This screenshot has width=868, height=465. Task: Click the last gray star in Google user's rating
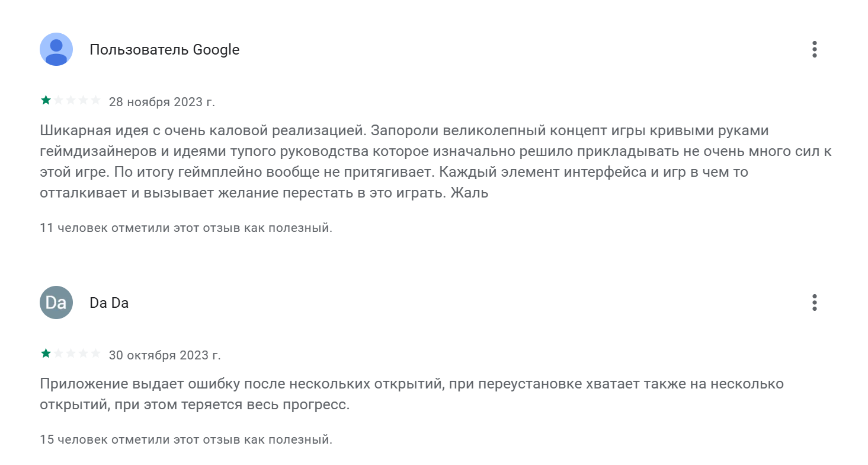pos(95,100)
